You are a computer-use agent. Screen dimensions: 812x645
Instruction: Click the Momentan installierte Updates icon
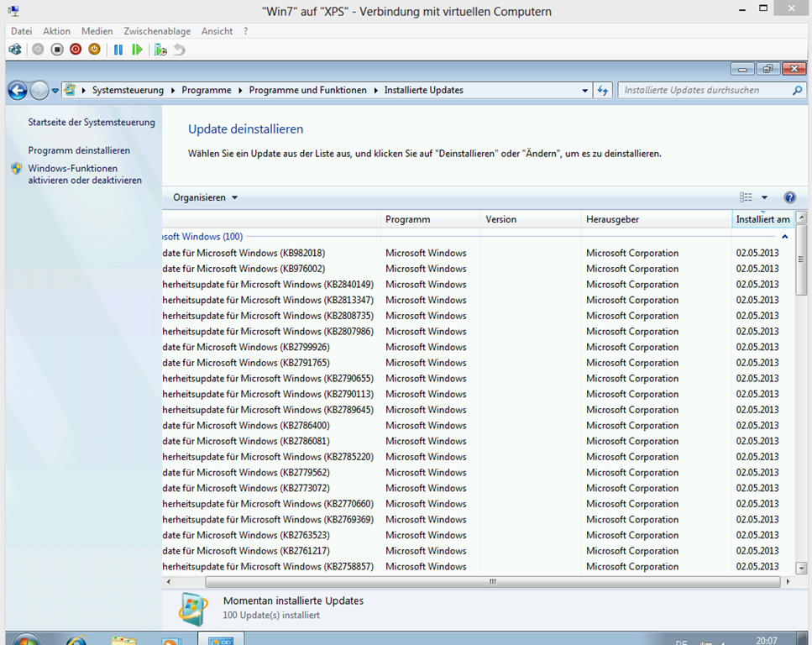point(193,608)
